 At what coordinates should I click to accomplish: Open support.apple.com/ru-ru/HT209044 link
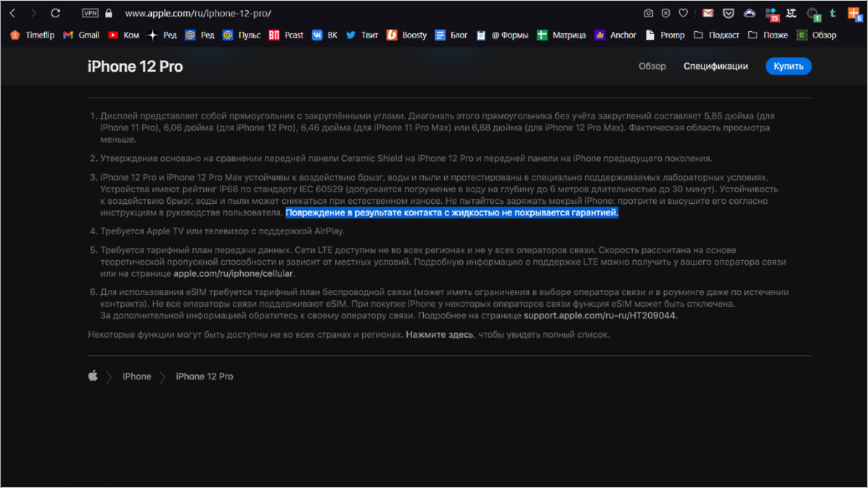pyautogui.click(x=600, y=316)
